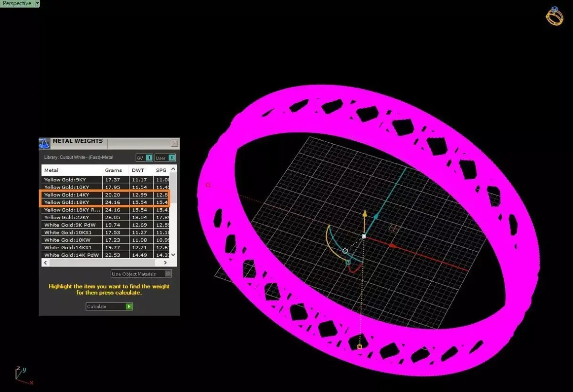Select the Yellow Gold:22KY row
The height and width of the screenshot is (392, 573).
(106, 217)
